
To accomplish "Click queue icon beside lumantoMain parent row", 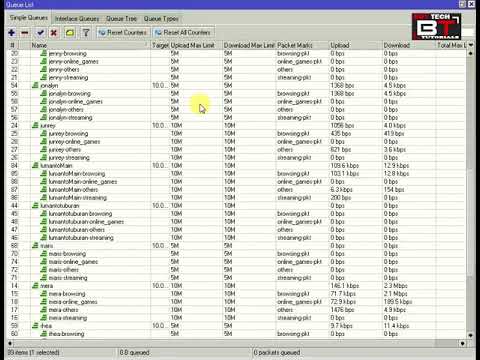I will click(35, 165).
